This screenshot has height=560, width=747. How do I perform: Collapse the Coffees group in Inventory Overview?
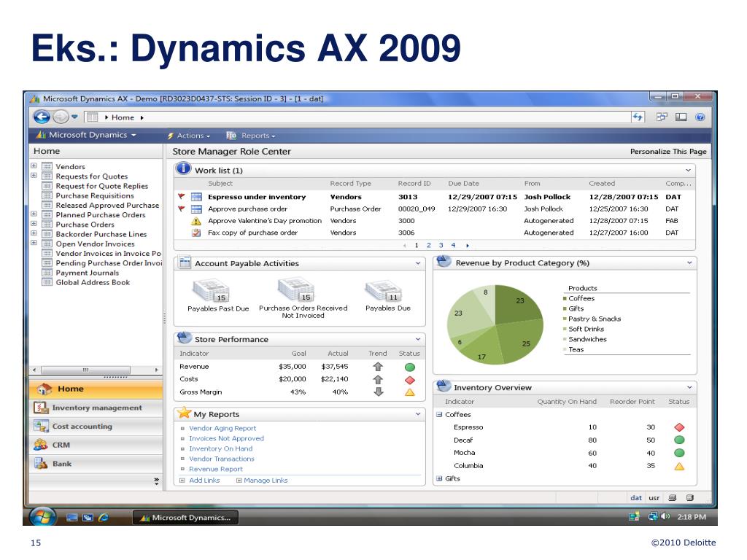pos(438,415)
